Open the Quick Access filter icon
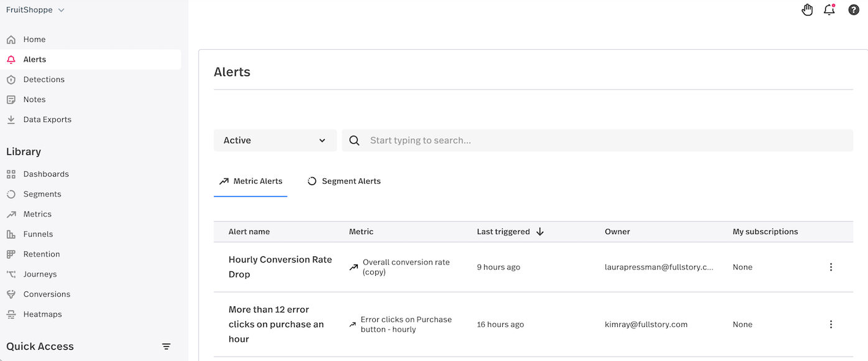This screenshot has height=361, width=868. [x=166, y=347]
